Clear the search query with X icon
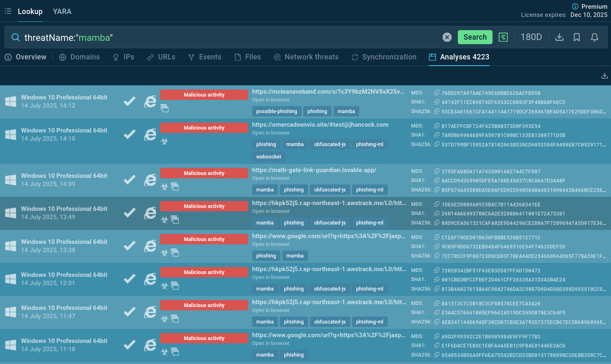 [447, 37]
